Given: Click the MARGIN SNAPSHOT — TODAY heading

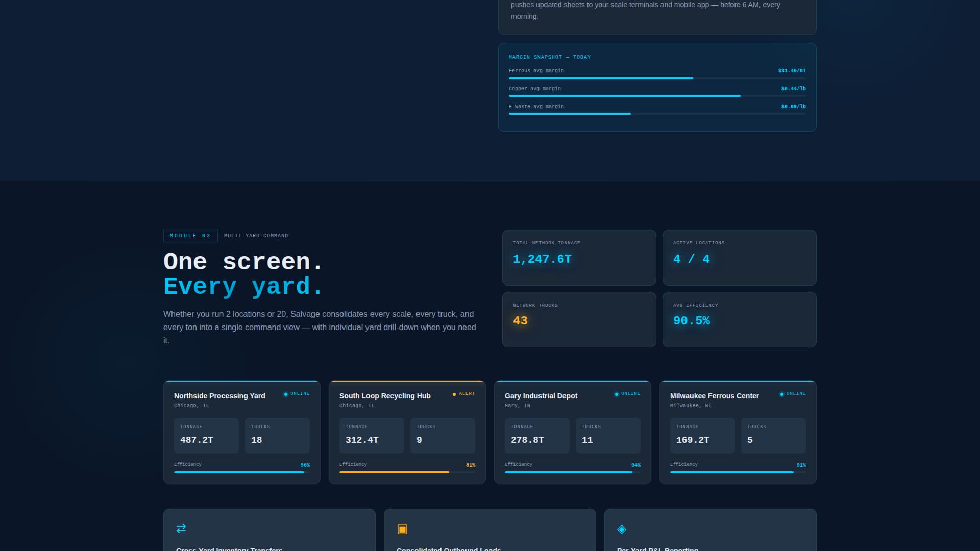Looking at the screenshot, I should 550,57.
